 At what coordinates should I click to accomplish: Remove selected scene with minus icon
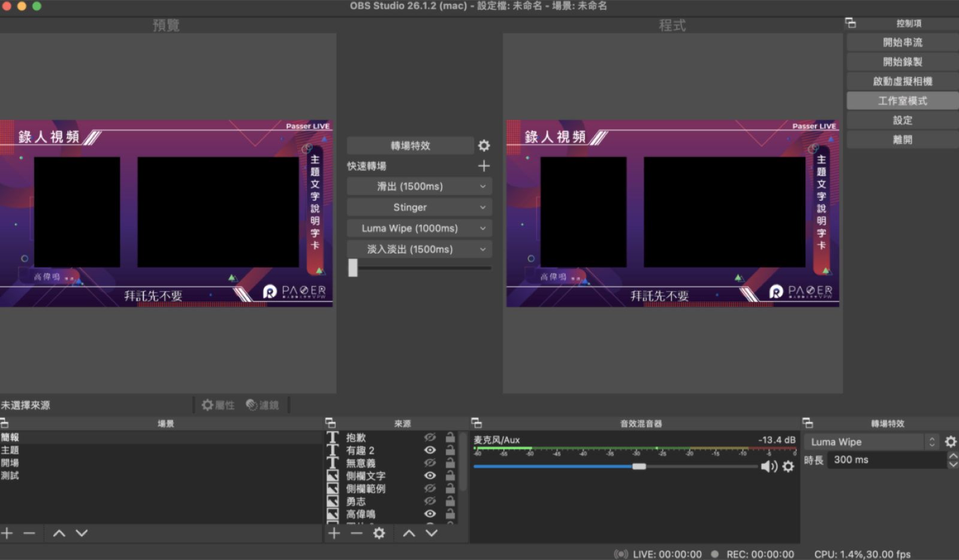(x=29, y=533)
